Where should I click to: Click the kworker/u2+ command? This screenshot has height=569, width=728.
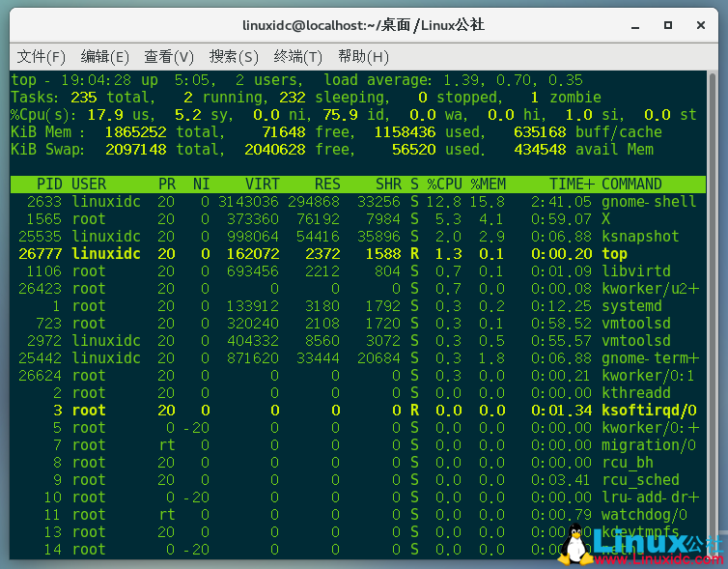pyautogui.click(x=650, y=289)
